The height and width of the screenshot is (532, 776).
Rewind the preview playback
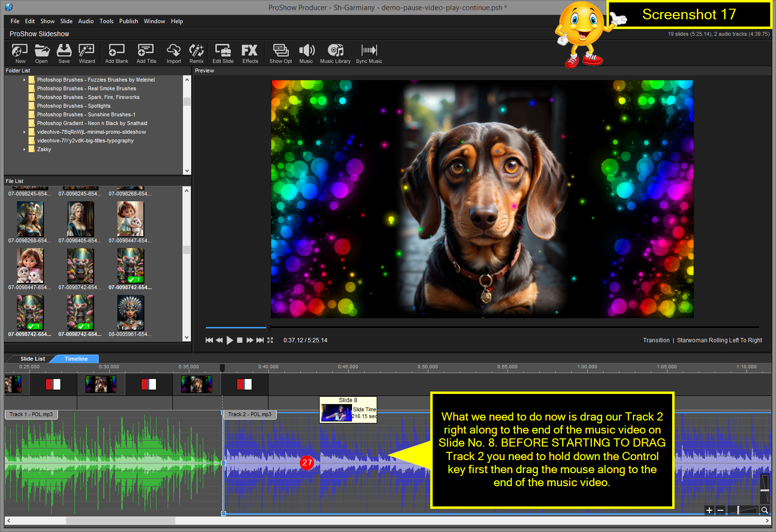pyautogui.click(x=219, y=340)
